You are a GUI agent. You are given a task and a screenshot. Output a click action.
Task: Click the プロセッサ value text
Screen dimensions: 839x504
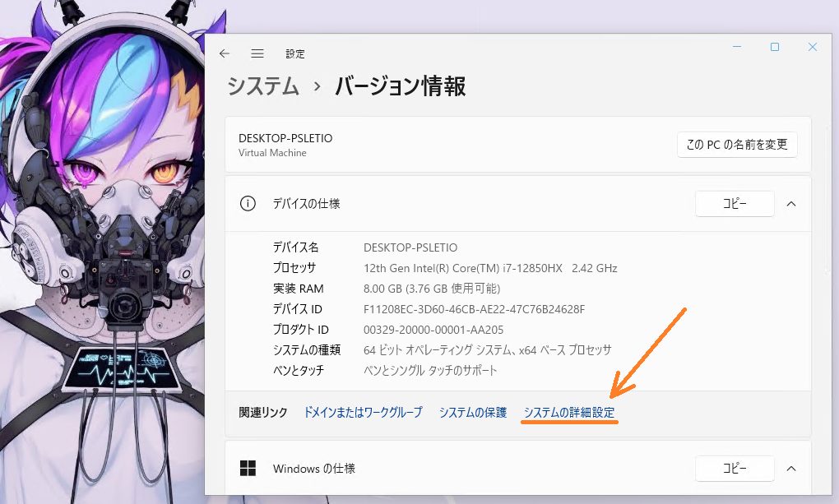pos(490,268)
